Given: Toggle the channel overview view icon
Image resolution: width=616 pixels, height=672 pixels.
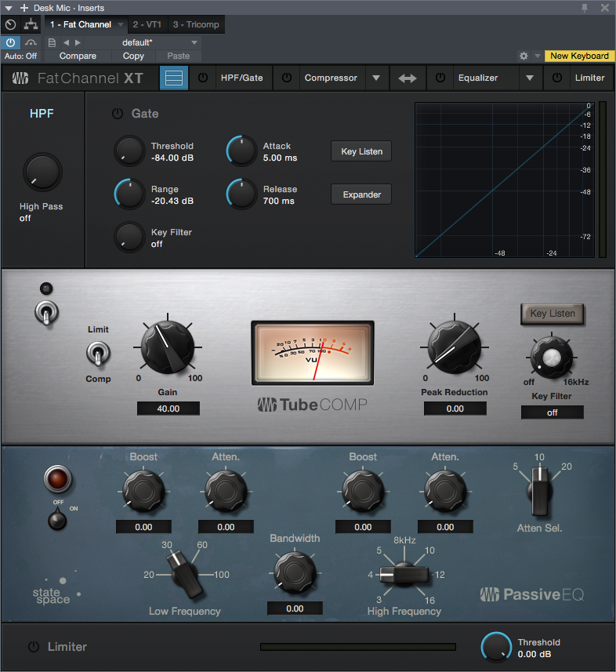Looking at the screenshot, I should point(174,78).
